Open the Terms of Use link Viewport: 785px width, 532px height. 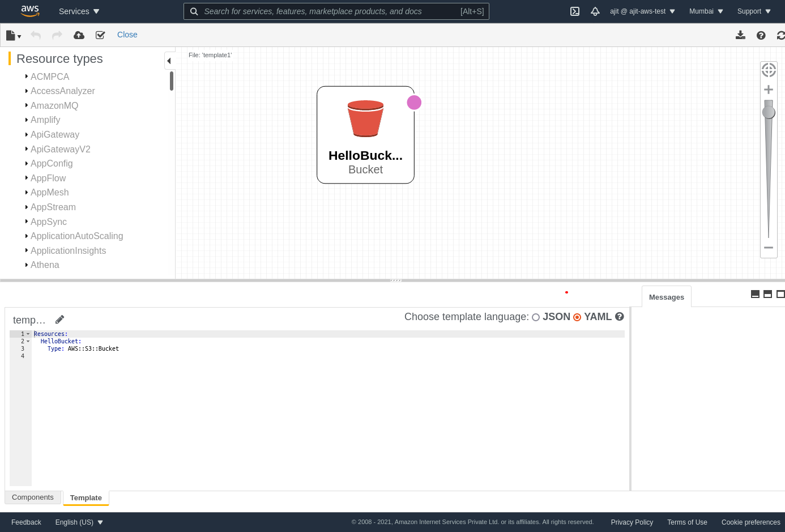[x=687, y=522]
